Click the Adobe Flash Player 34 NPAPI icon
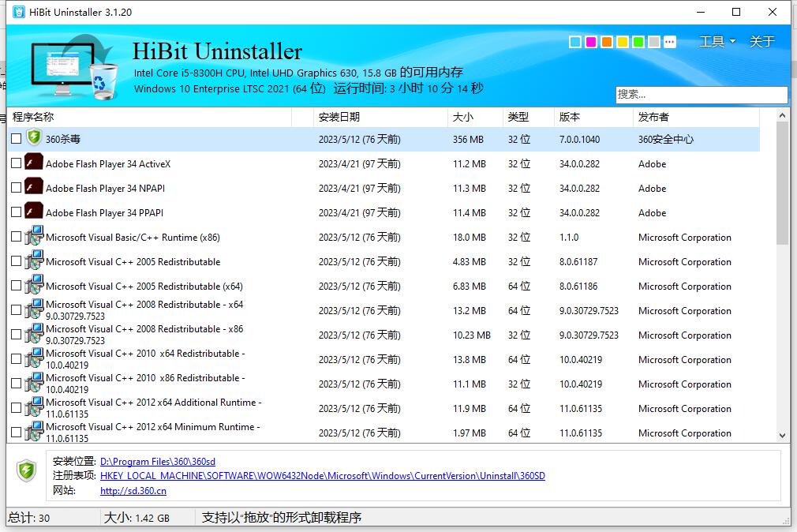 34,186
